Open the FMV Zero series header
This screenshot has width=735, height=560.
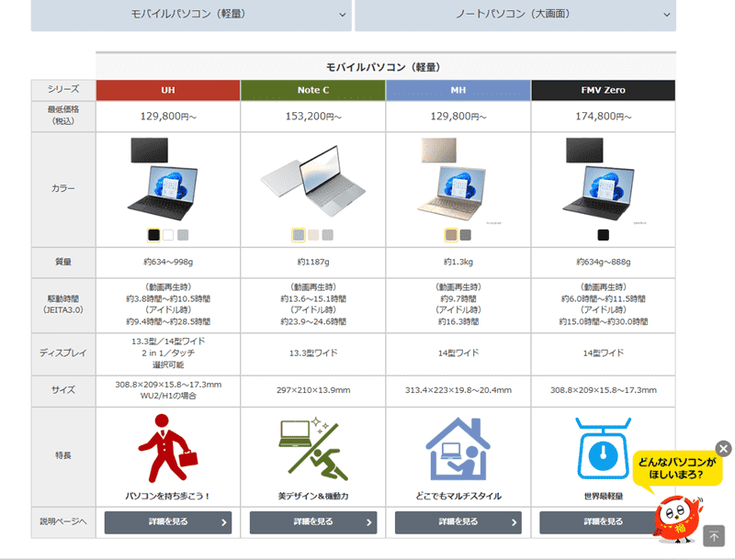pyautogui.click(x=604, y=90)
